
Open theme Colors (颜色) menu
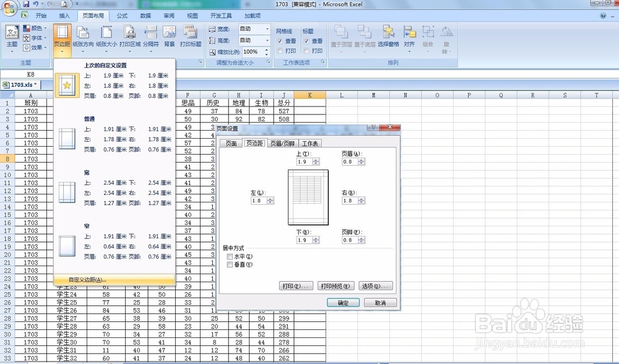35,28
